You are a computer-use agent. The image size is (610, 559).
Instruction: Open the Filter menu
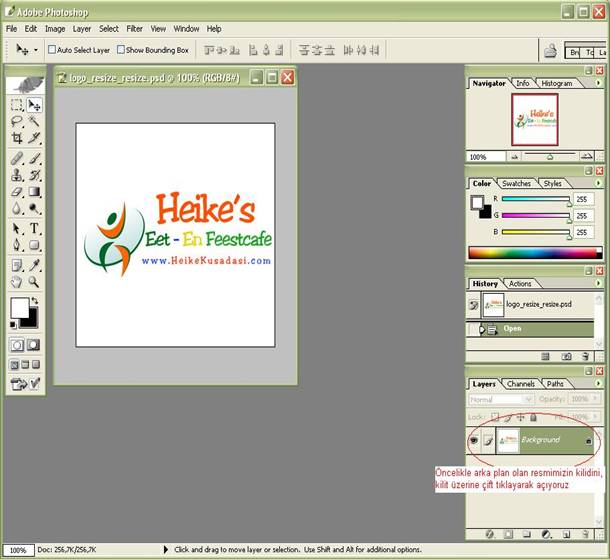pos(134,29)
